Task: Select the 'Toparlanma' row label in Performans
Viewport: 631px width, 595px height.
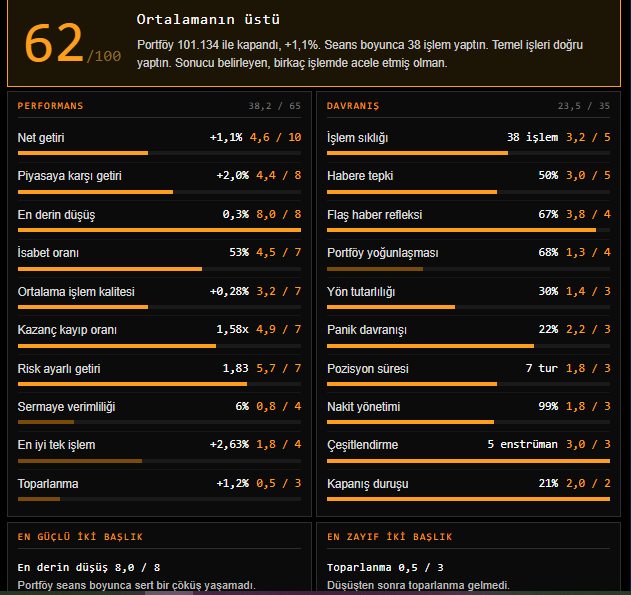Action: coord(48,484)
